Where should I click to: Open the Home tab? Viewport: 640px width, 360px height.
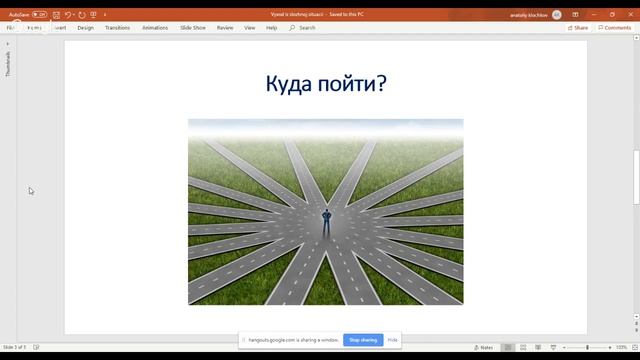[35, 28]
